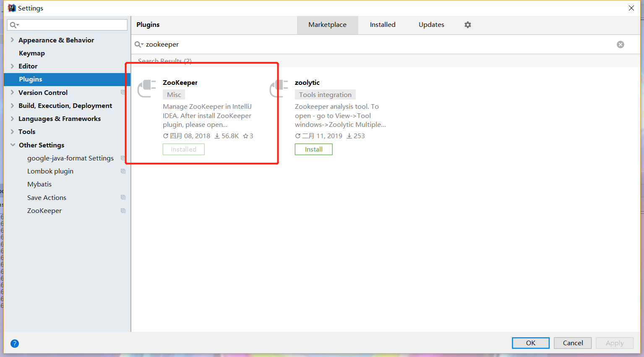Expand Languages & Frameworks section
Screen dimensions: 644x357
12,118
